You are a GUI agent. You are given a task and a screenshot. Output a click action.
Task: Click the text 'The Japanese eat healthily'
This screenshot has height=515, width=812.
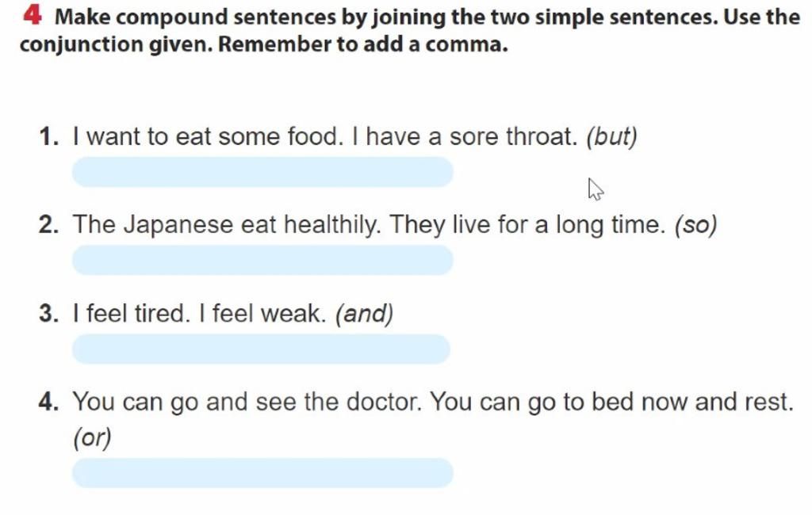click(227, 226)
